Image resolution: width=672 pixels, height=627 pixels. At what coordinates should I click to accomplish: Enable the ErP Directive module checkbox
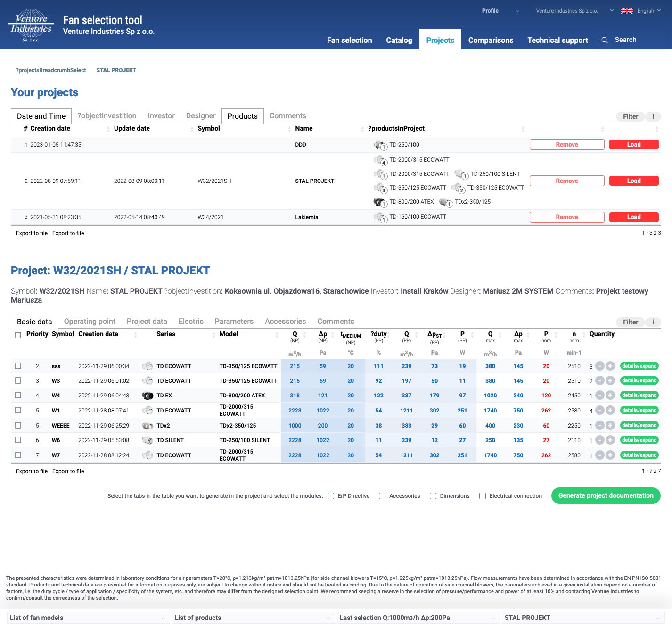(x=331, y=496)
